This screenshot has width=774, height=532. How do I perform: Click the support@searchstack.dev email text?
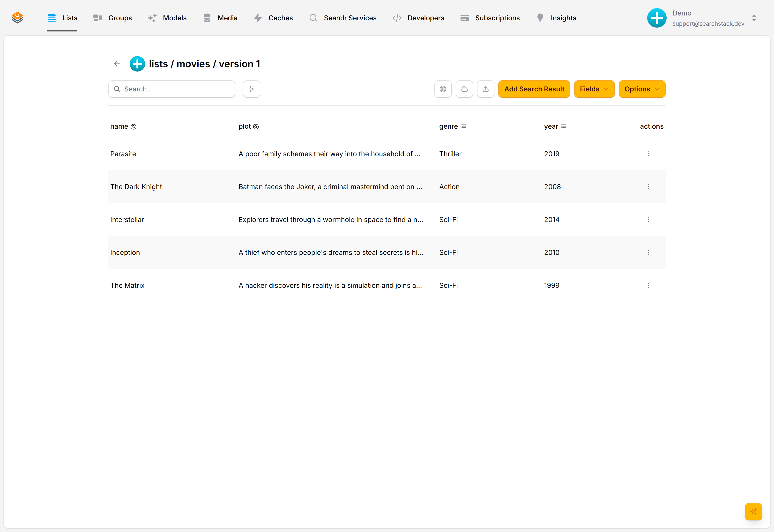(x=708, y=24)
